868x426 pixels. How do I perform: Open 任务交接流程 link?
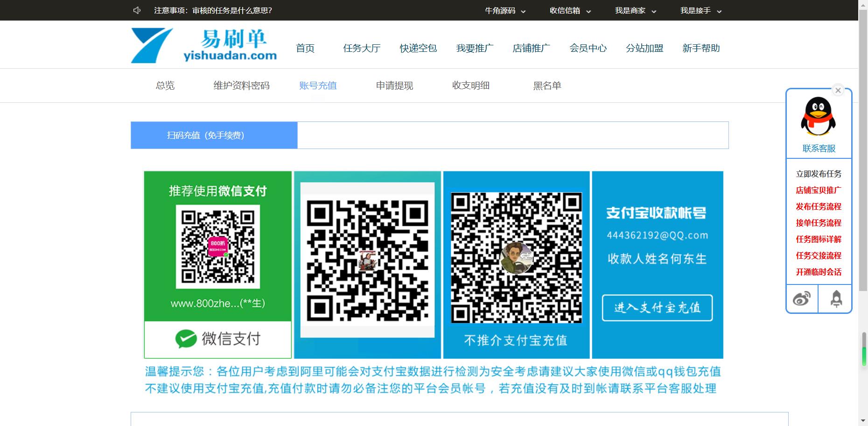(819, 256)
